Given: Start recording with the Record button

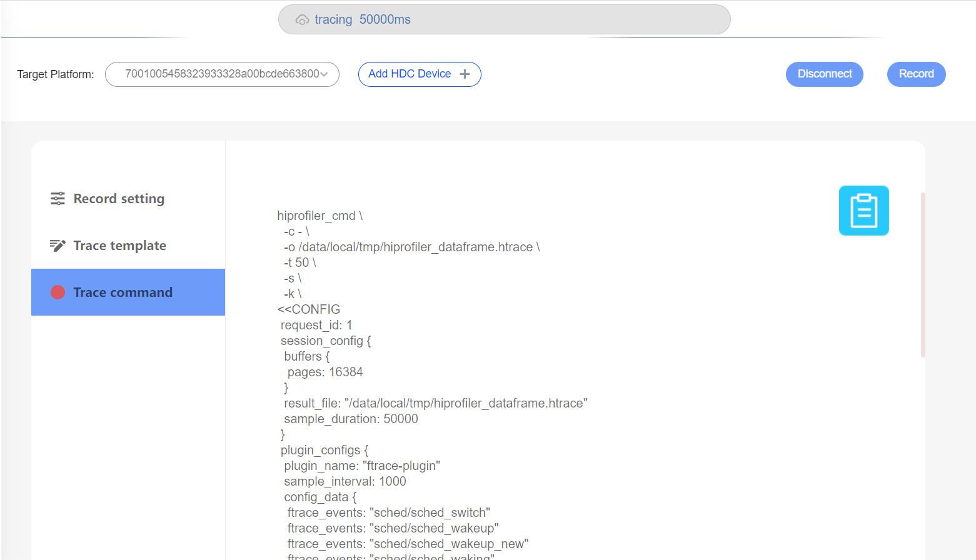Looking at the screenshot, I should pos(916,74).
